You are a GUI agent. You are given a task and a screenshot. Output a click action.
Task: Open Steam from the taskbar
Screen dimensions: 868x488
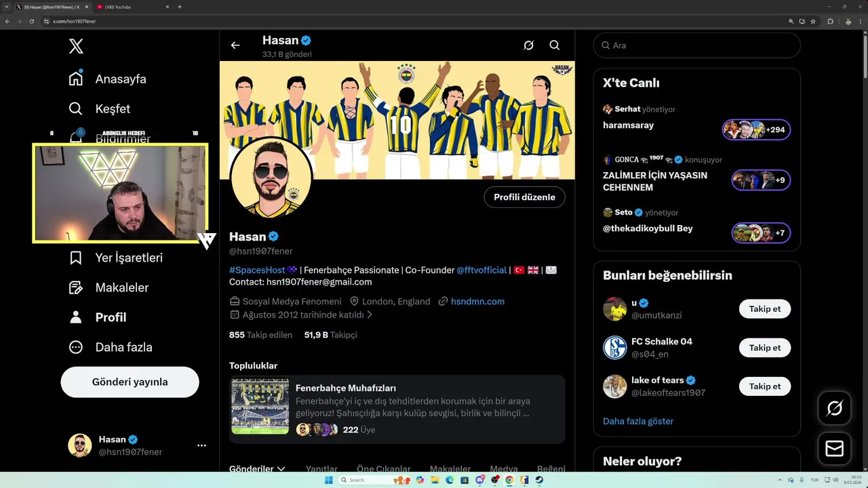pyautogui.click(x=539, y=480)
